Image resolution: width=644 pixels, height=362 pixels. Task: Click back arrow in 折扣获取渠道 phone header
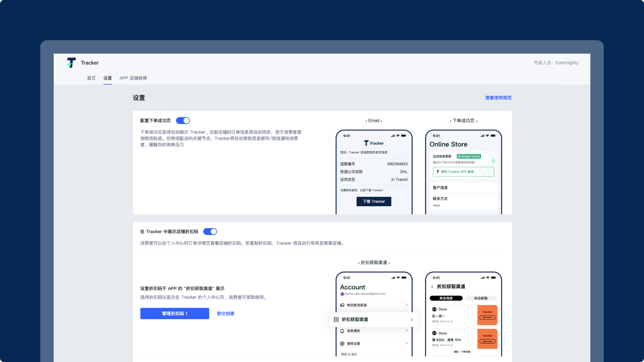pyautogui.click(x=432, y=287)
